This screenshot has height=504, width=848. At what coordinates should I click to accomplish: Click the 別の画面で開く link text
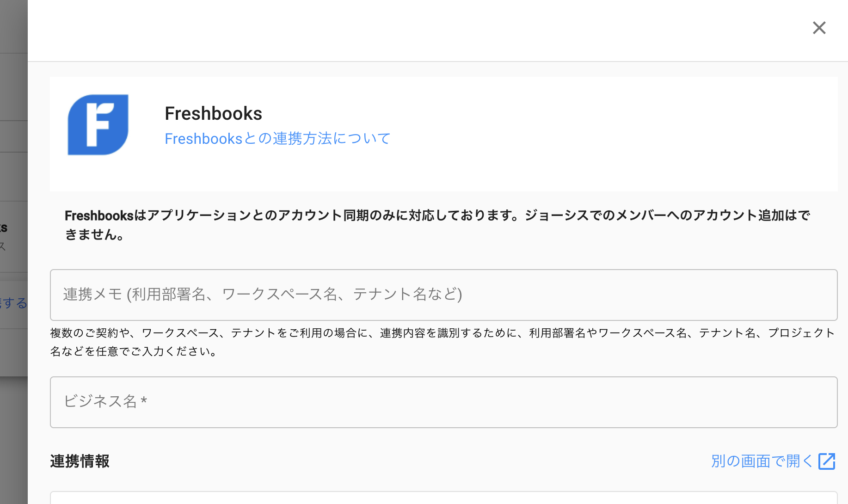(x=761, y=461)
